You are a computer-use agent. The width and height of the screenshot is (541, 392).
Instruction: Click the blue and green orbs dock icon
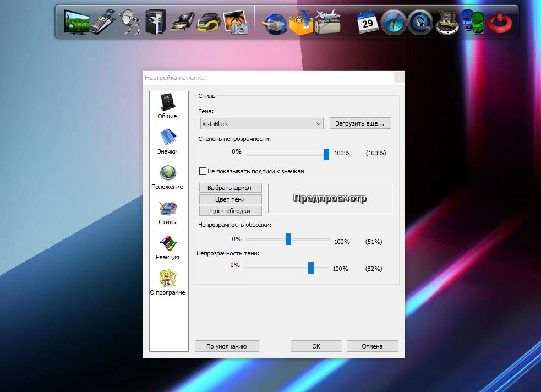(473, 22)
